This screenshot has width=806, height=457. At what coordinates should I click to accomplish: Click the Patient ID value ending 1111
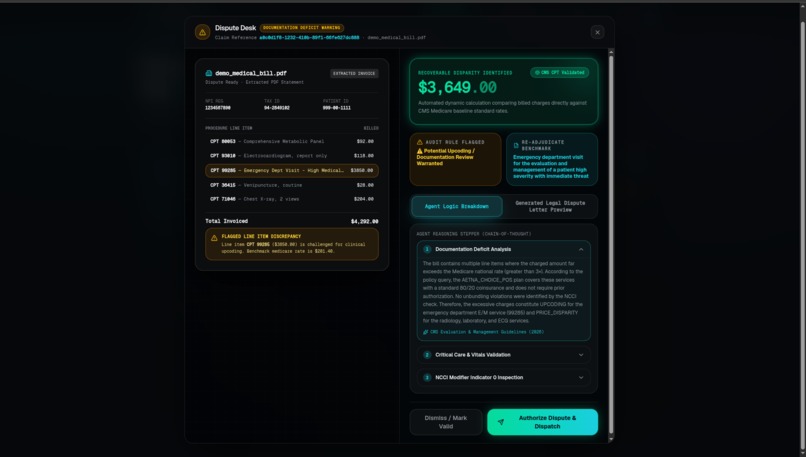point(337,108)
